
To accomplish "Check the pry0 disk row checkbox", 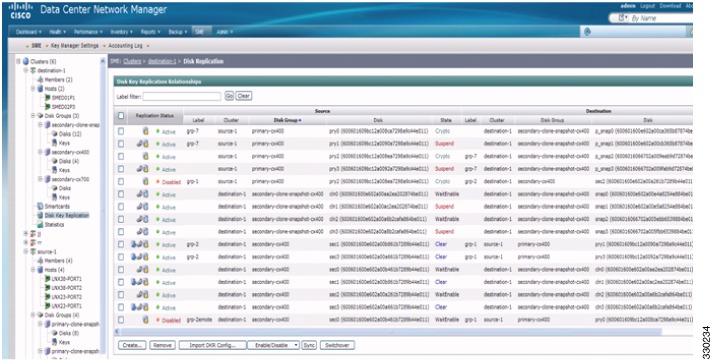I will click(121, 131).
